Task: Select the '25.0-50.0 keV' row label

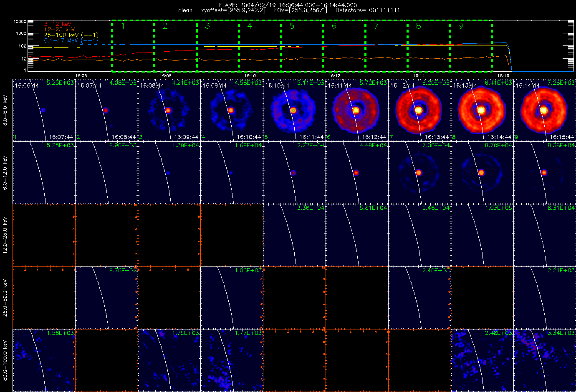Action: click(x=5, y=298)
